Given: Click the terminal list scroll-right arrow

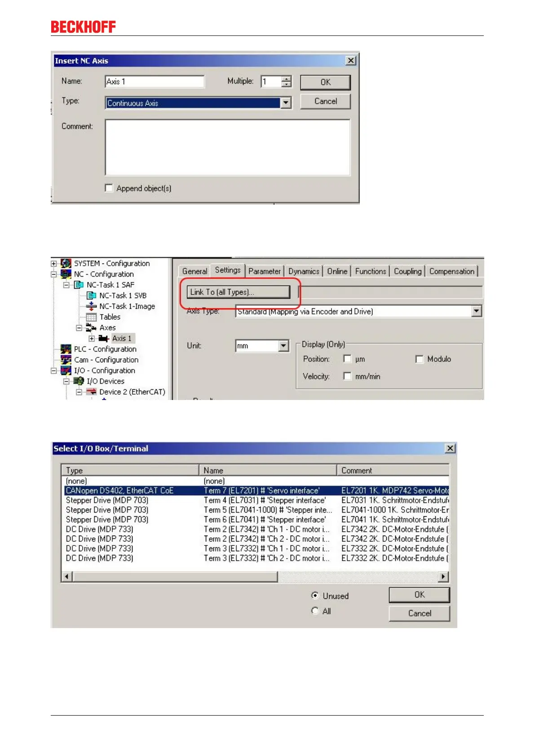Looking at the screenshot, I should tap(444, 576).
